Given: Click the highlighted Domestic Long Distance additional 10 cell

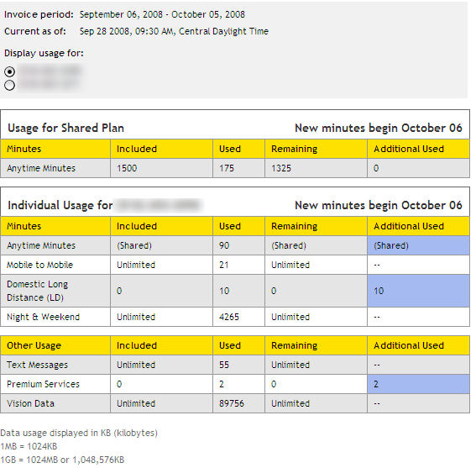Looking at the screenshot, I should [x=418, y=291].
